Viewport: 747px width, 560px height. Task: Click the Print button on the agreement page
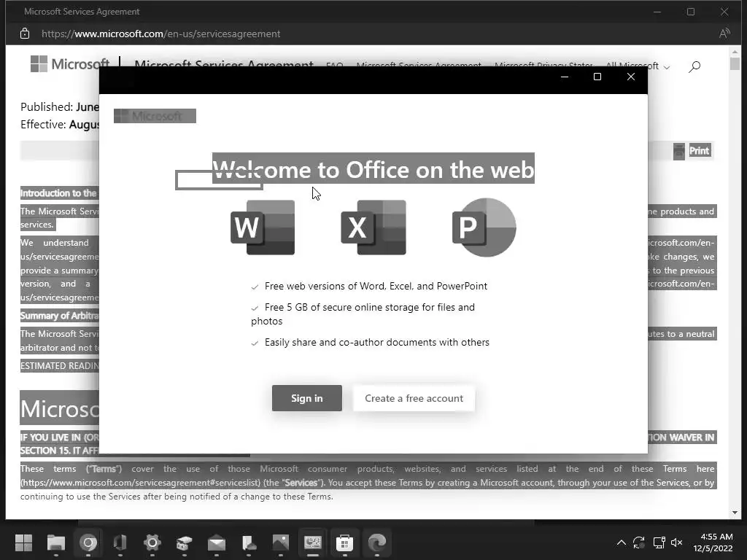click(x=700, y=150)
